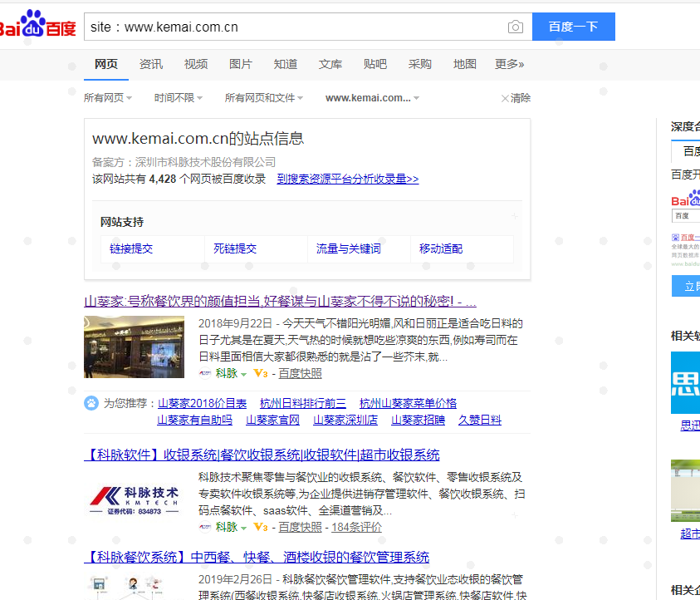
Task: Click V3 badge in second result
Action: [260, 527]
